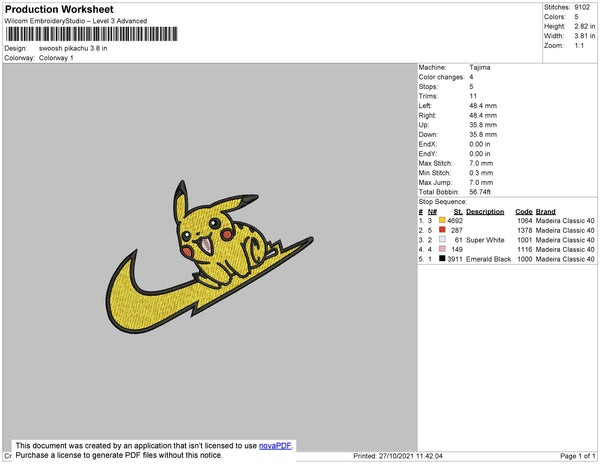Click the 'Brand' column header
Image resolution: width=600 pixels, height=464 pixels.
(545, 212)
